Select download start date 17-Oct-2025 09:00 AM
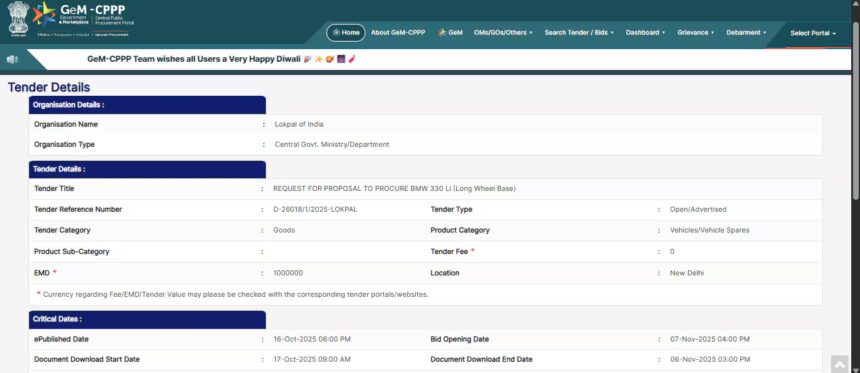This screenshot has height=373, width=860. point(312,360)
